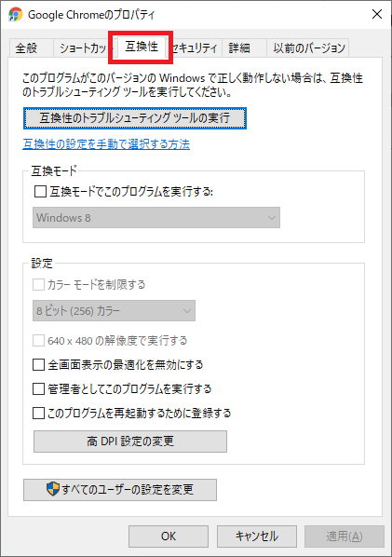Confirm with the OK button
The height and width of the screenshot is (557, 392).
pos(169,536)
